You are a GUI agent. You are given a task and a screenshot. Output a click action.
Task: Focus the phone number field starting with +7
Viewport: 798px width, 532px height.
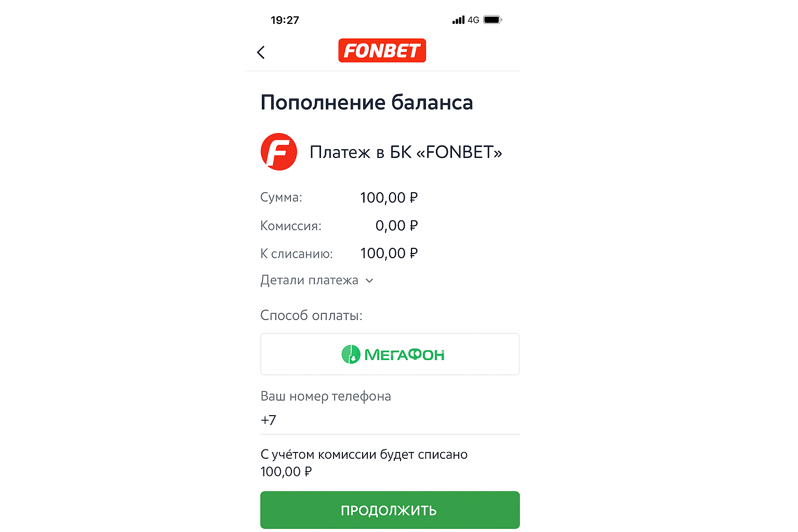click(x=390, y=420)
